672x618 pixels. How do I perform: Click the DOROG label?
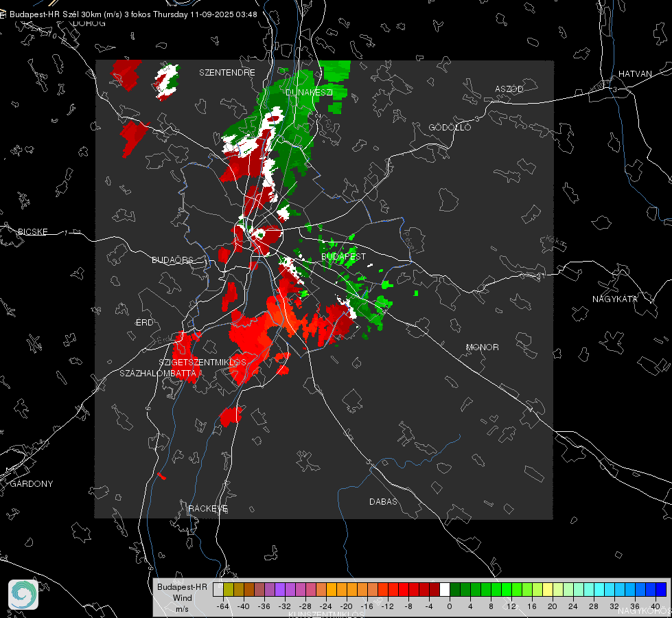[x=89, y=23]
